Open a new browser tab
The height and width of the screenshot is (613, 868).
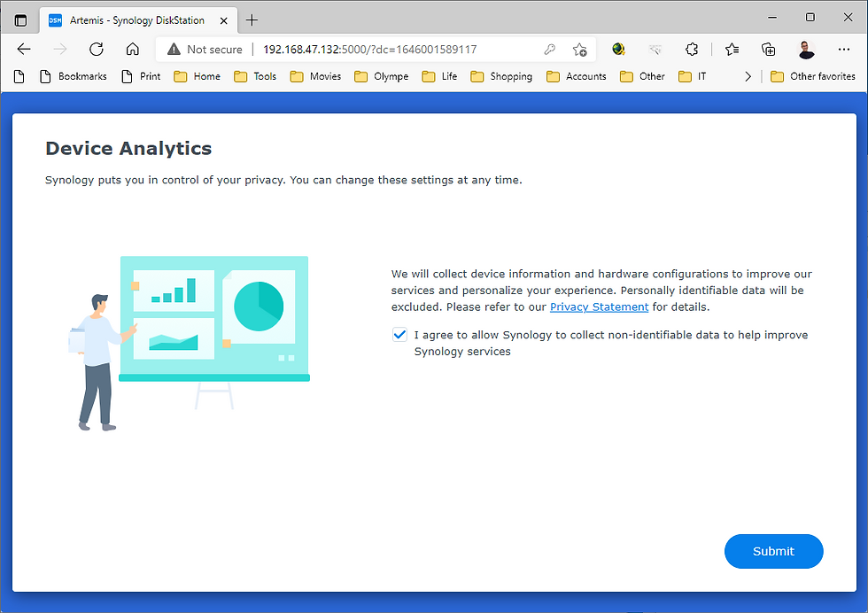[x=252, y=20]
